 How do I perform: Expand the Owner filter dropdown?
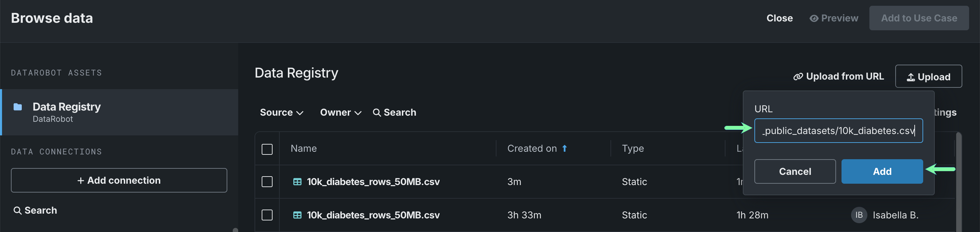coord(340,113)
